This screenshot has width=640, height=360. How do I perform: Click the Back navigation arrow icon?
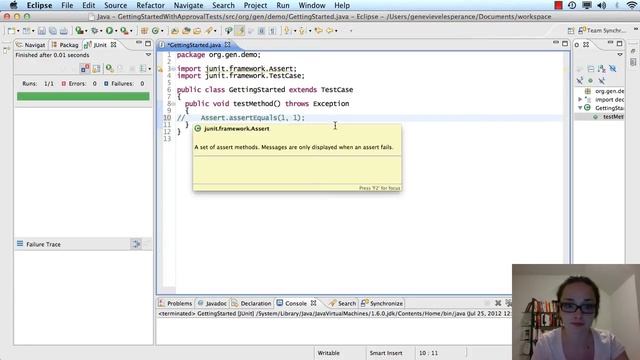(330, 31)
